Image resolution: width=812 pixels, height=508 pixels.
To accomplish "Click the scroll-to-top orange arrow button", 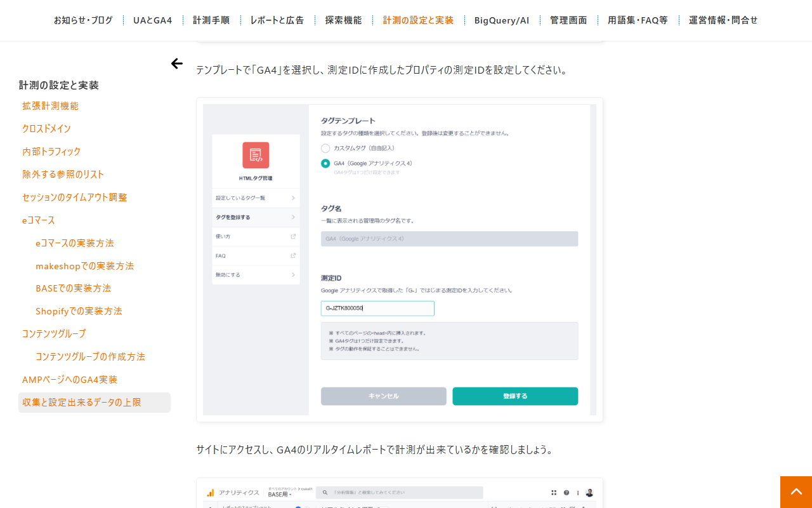I will click(x=796, y=492).
